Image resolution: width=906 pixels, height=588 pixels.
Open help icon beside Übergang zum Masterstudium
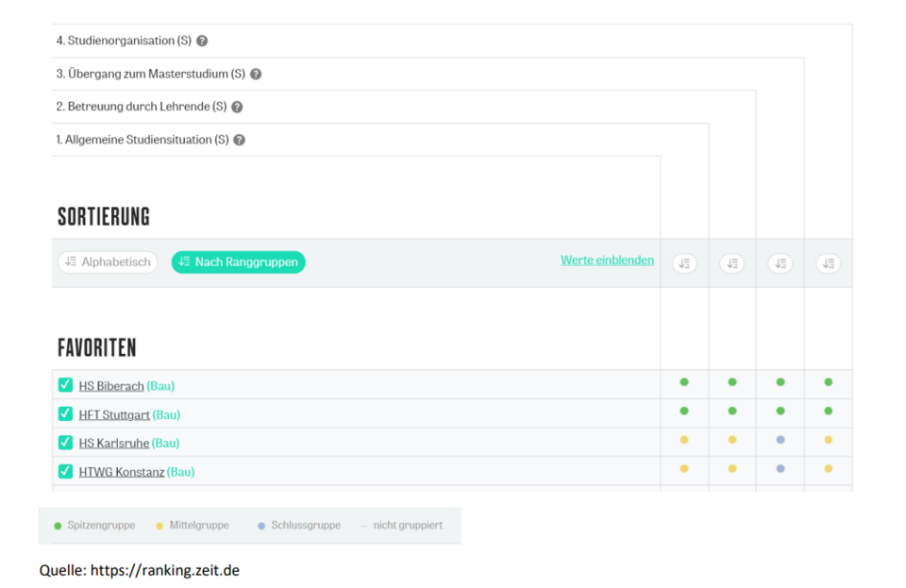point(256,75)
